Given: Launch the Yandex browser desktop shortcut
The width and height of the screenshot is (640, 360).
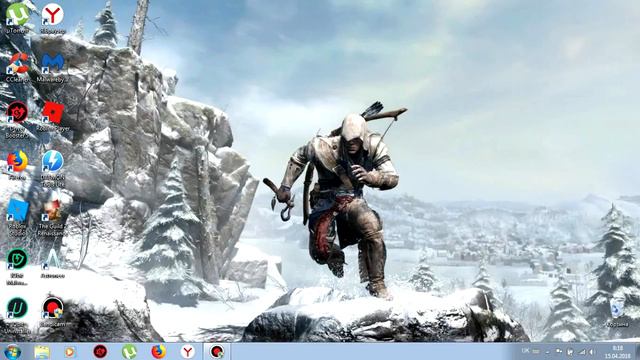Looking at the screenshot, I should (53, 18).
